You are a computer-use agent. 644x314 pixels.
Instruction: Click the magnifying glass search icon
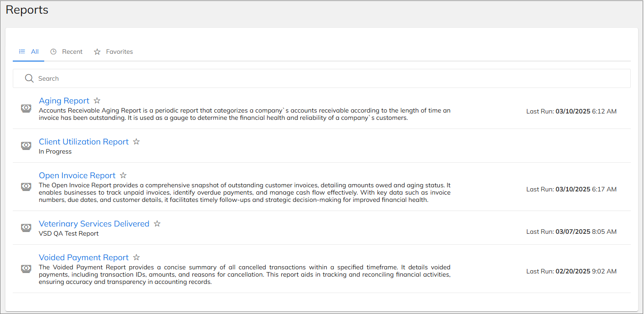pos(29,78)
